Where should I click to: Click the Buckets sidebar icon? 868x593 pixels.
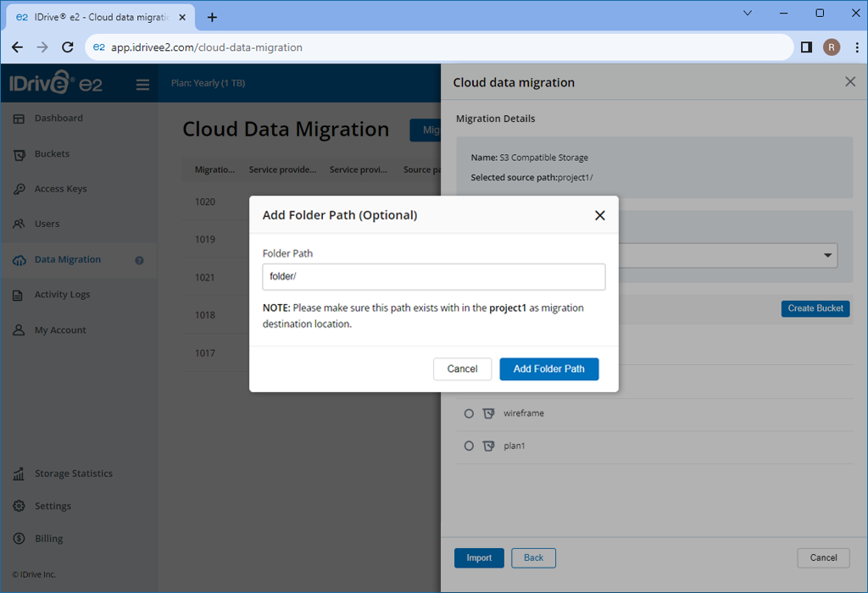pyautogui.click(x=19, y=155)
